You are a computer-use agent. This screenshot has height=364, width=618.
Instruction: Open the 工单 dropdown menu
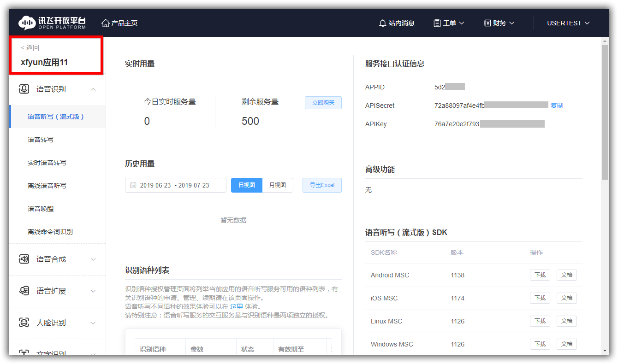coord(449,23)
